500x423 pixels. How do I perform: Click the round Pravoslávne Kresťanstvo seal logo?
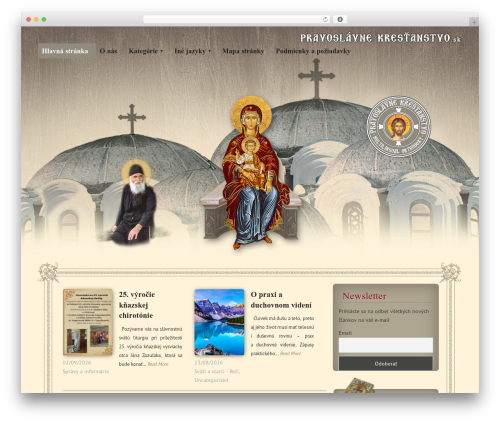click(399, 127)
